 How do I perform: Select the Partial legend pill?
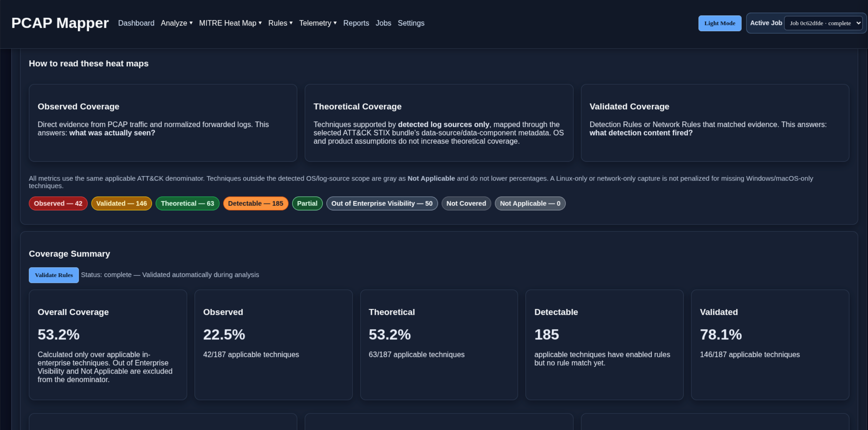click(x=307, y=204)
